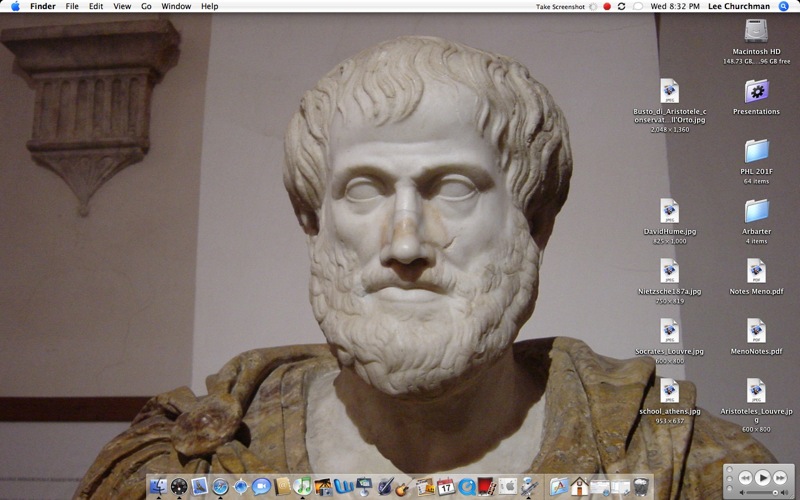The height and width of the screenshot is (500, 800).
Task: Click the sync arrows menu bar icon
Action: pyautogui.click(x=622, y=6)
